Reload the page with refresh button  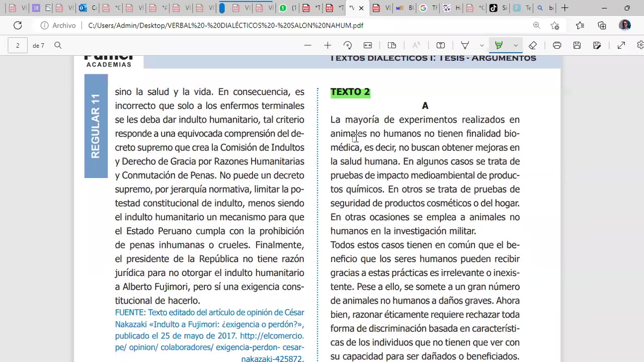click(x=18, y=25)
